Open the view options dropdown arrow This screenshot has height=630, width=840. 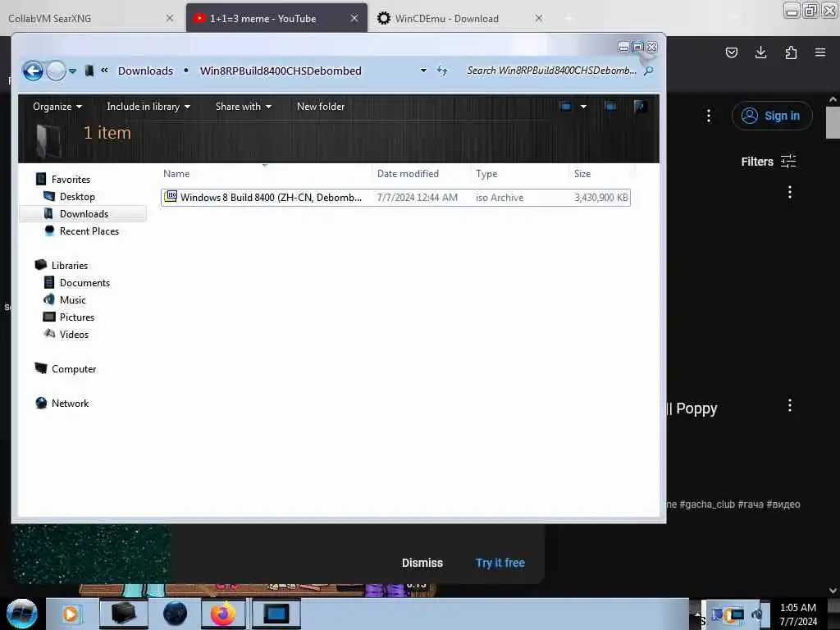tap(583, 107)
